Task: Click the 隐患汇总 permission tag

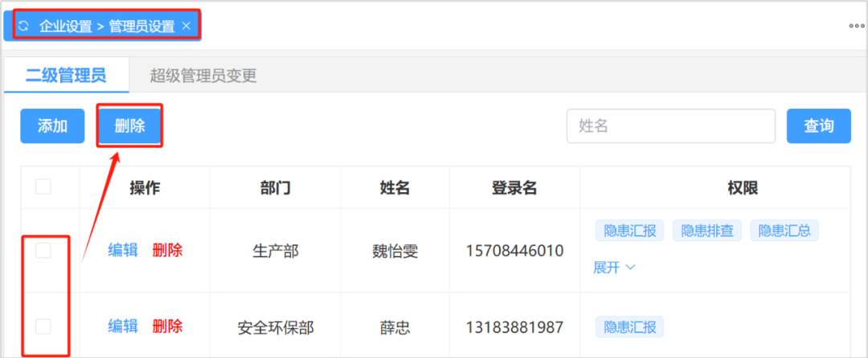Action: click(784, 231)
